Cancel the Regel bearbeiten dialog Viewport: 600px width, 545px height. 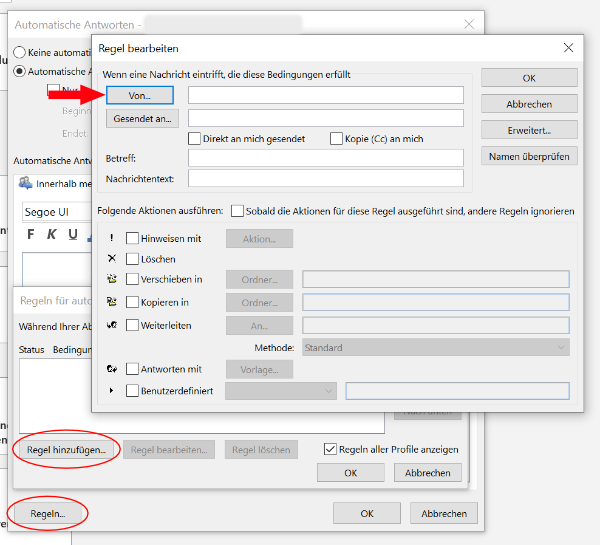click(529, 104)
